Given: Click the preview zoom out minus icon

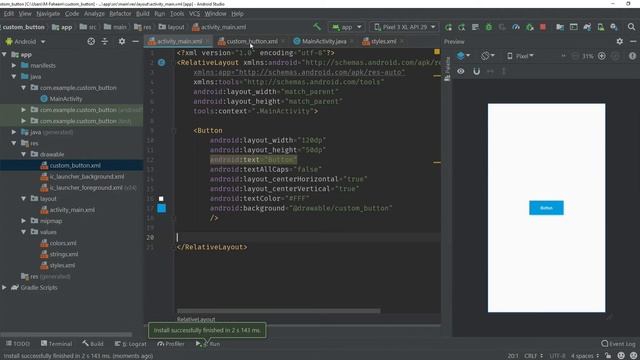Looking at the screenshot, I should (575, 56).
